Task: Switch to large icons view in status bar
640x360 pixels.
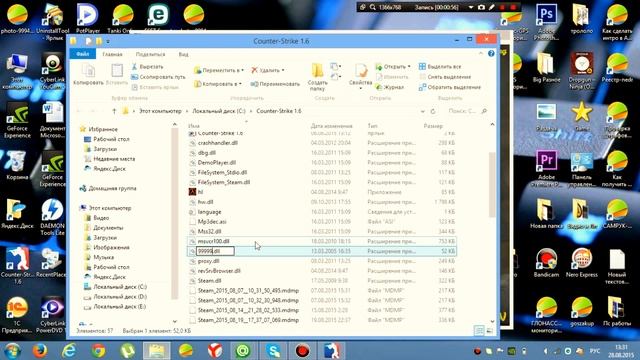Action: tap(489, 331)
